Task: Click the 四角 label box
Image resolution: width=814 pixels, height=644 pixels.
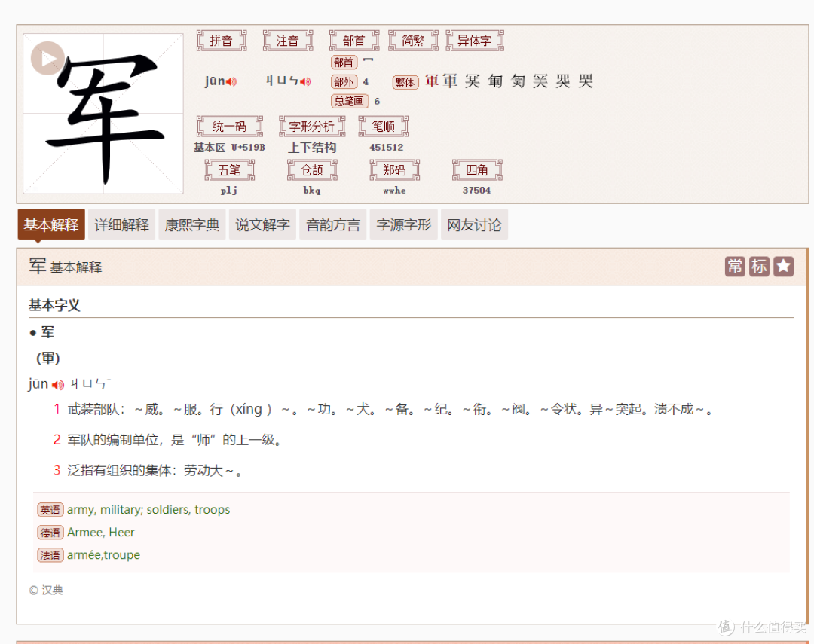Action: click(477, 169)
